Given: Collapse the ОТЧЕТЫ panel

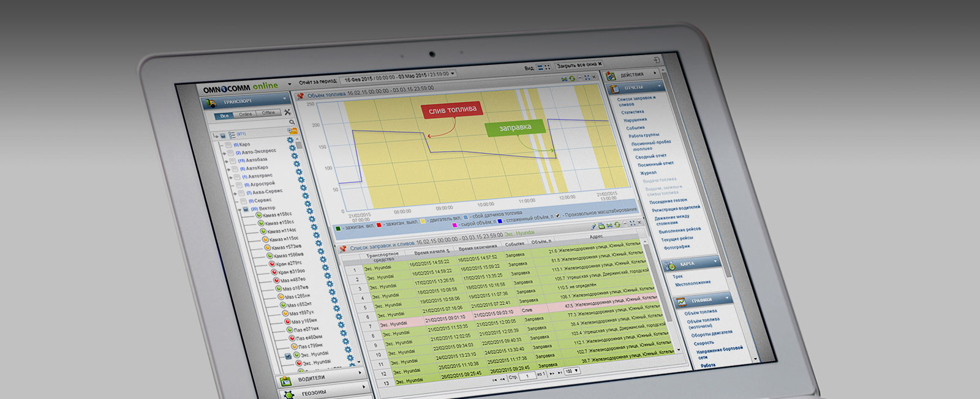Looking at the screenshot, I should (x=659, y=86).
